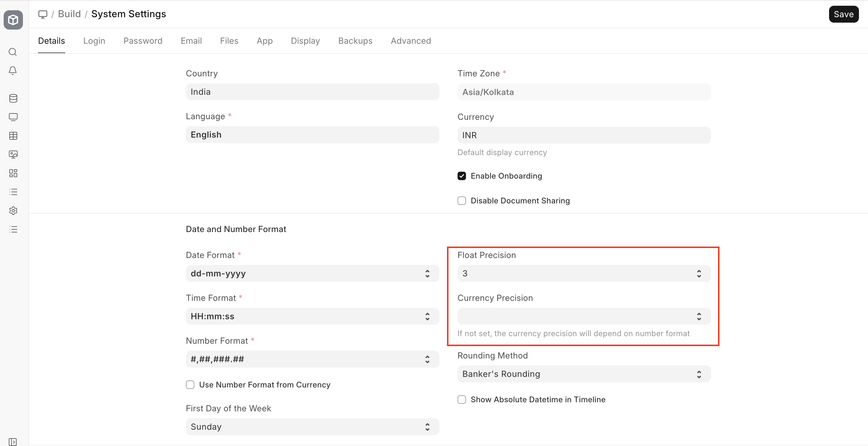Click the table grid icon in sidebar
Screen dimensions: 868x446
click(x=13, y=136)
